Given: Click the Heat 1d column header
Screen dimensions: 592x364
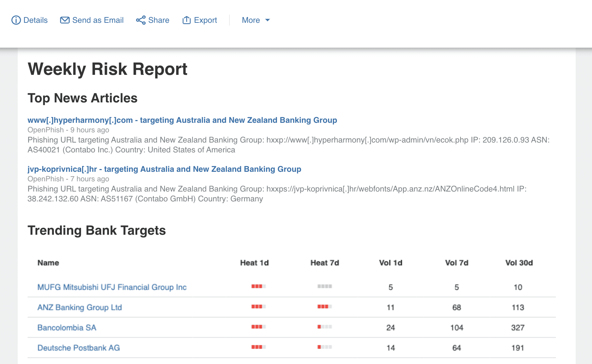Looking at the screenshot, I should [x=254, y=263].
